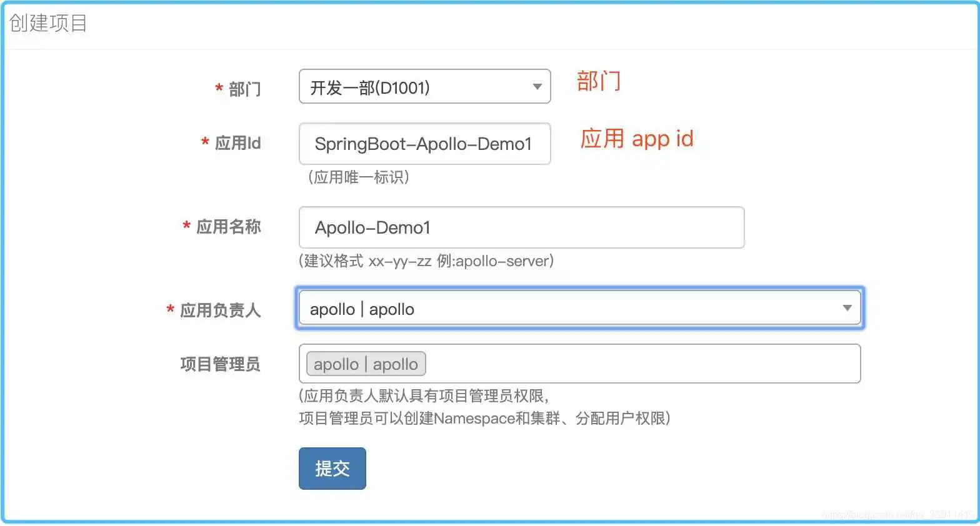
Task: Click the 应用负责人 label
Action: (x=219, y=309)
